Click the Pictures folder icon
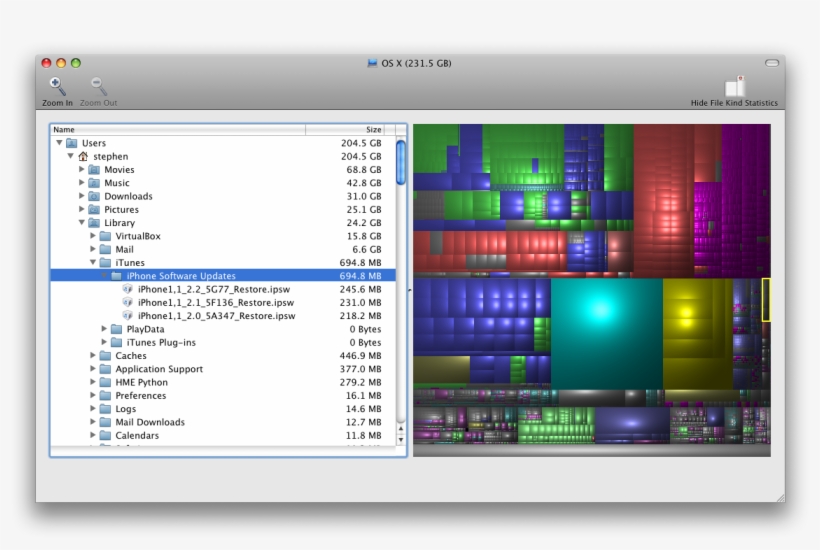 point(94,210)
